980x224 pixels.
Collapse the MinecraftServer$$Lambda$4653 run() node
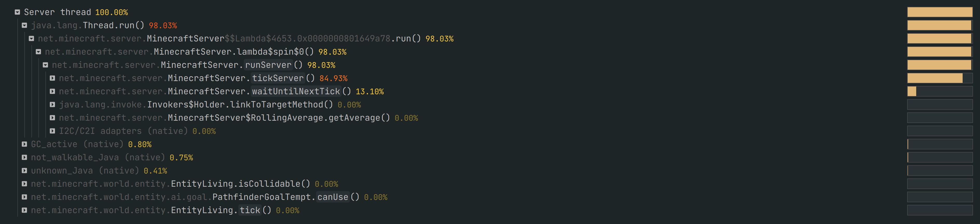coord(32,39)
